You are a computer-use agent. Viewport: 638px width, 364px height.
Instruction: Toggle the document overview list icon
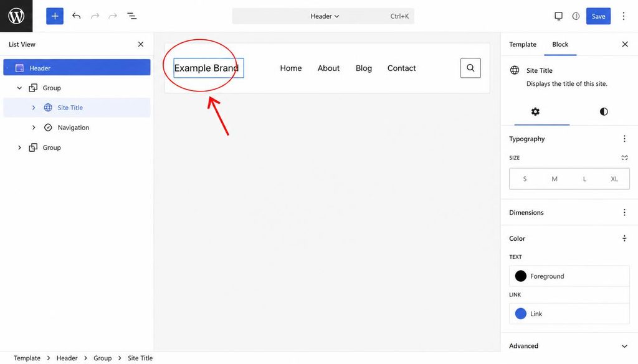coord(132,16)
